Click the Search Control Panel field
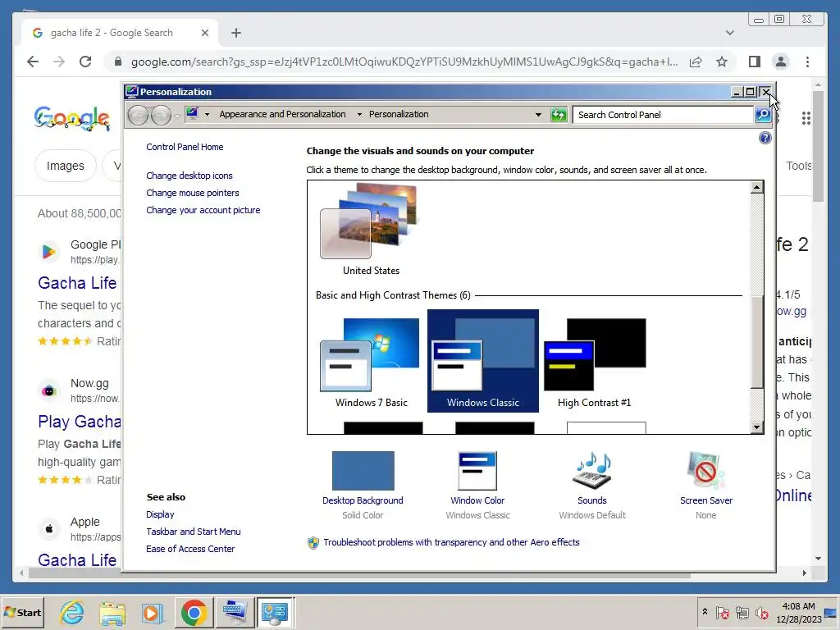The image size is (840, 630). coord(663,115)
